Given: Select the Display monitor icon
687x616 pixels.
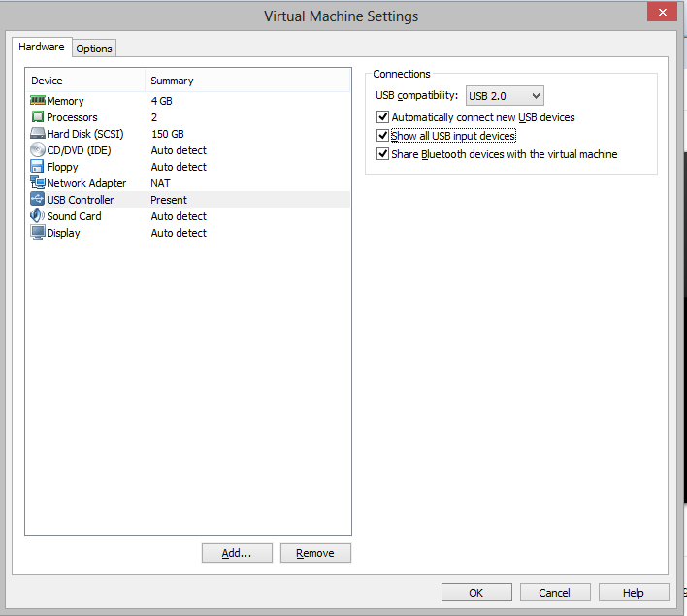Looking at the screenshot, I should coord(38,232).
